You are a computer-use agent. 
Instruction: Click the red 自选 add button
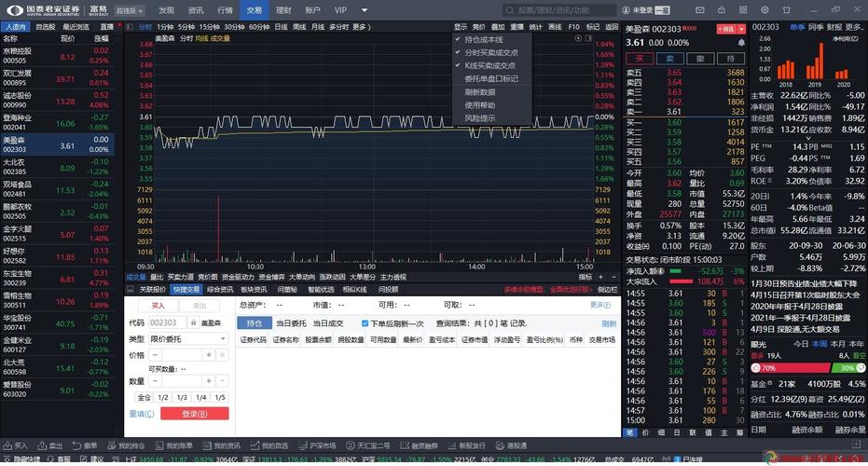726,29
